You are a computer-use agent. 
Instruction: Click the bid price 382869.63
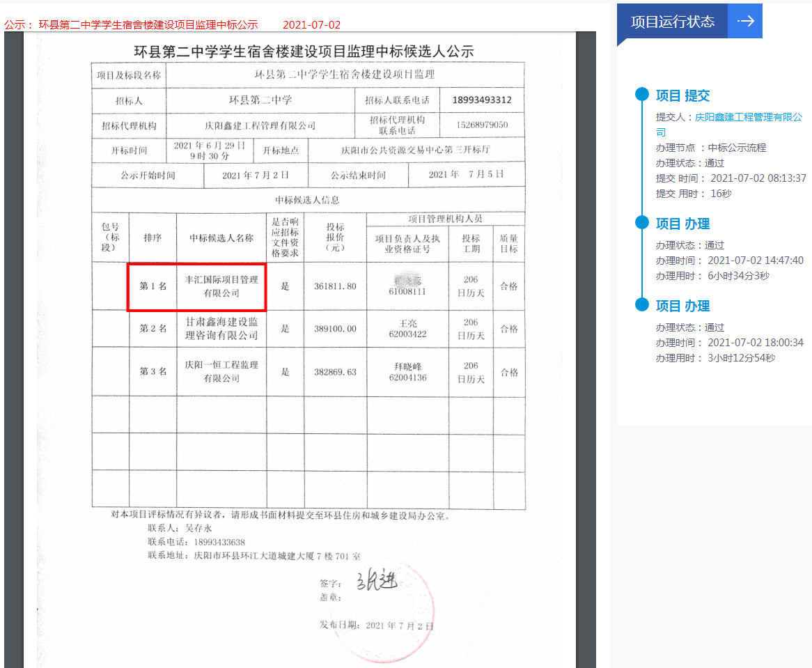coord(335,372)
